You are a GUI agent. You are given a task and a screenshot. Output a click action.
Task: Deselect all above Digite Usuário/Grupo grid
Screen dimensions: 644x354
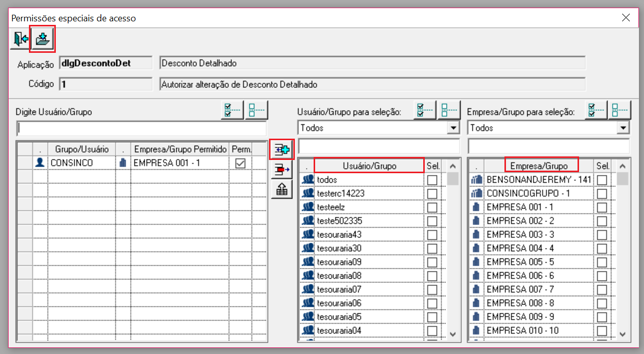[256, 110]
